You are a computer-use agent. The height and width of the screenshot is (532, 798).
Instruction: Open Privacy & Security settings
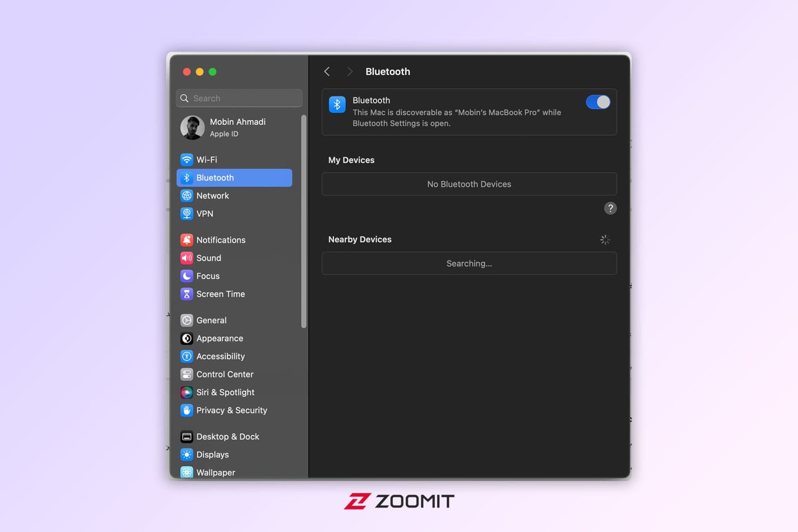click(232, 410)
